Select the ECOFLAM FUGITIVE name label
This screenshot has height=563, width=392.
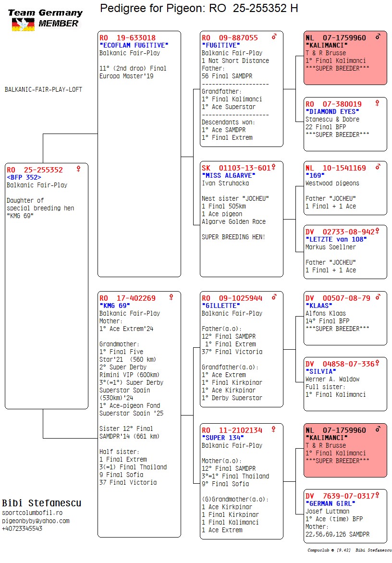pyautogui.click(x=134, y=45)
